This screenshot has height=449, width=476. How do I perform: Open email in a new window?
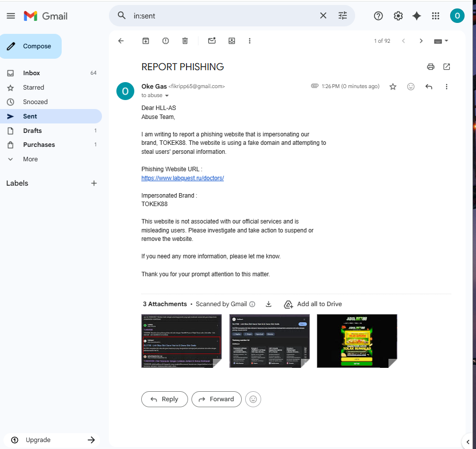tap(447, 67)
